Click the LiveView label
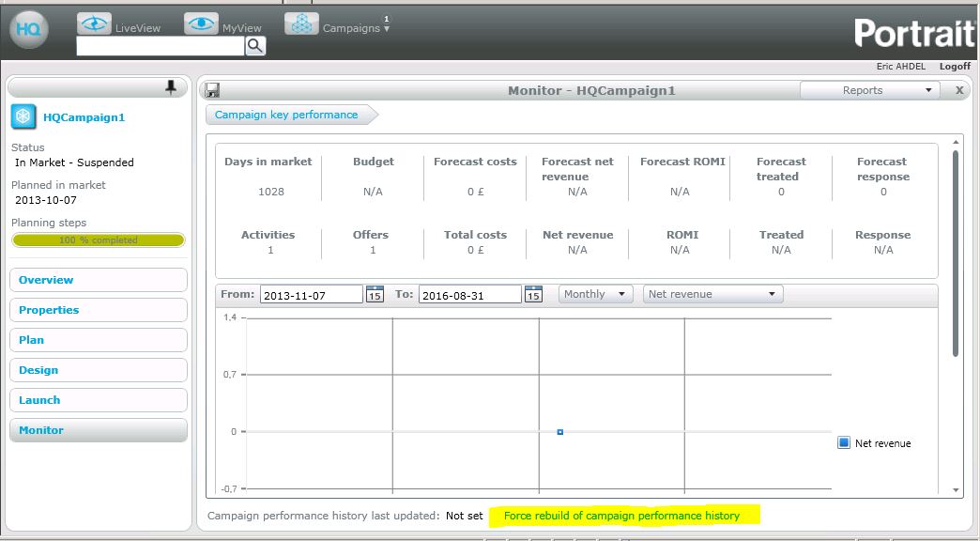The height and width of the screenshot is (541, 980). point(137,28)
